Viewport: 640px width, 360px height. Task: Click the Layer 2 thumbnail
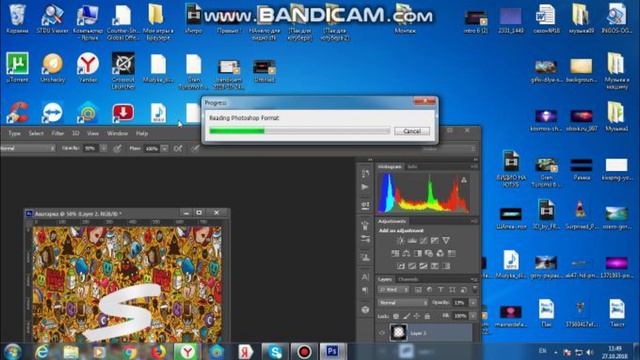398,332
